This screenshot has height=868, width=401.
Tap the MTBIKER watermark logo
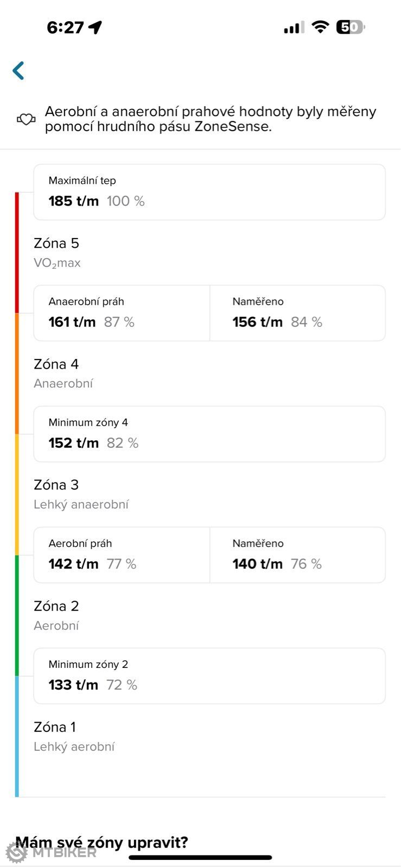click(x=51, y=852)
